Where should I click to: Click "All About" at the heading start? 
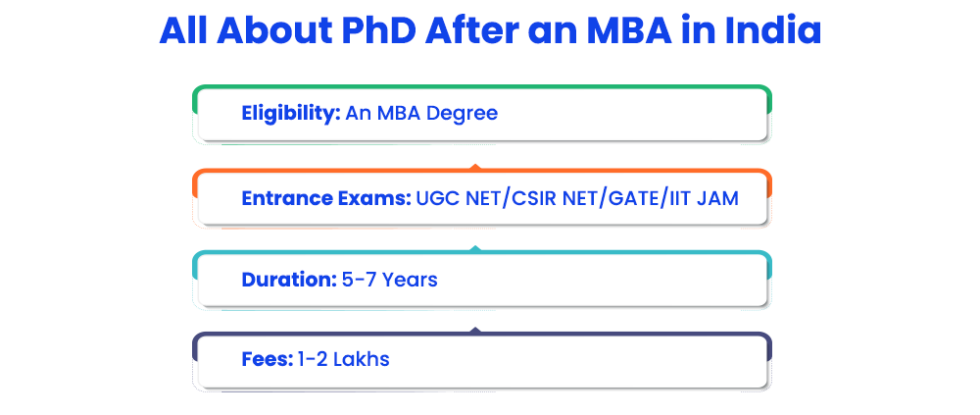point(246,31)
